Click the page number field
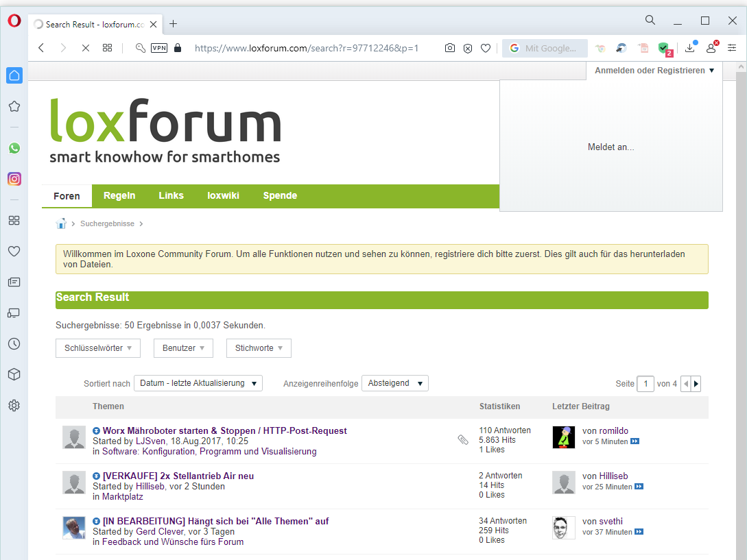The image size is (747, 560). pyautogui.click(x=645, y=384)
